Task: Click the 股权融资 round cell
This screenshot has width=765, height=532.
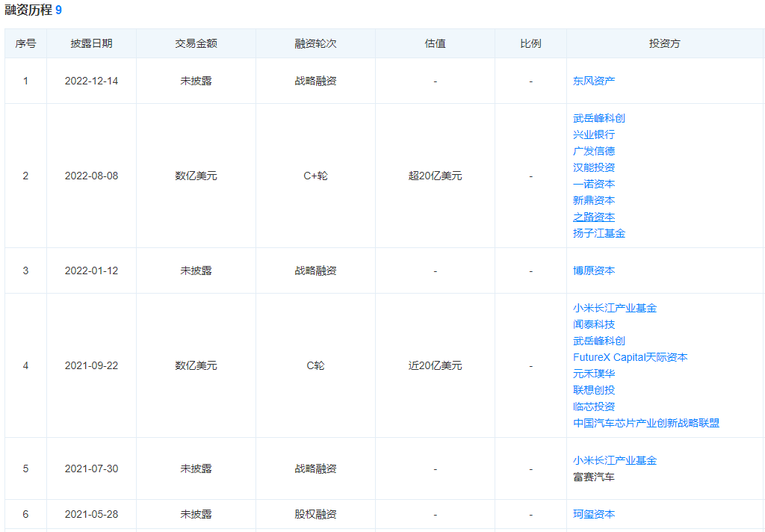Action: [x=316, y=514]
